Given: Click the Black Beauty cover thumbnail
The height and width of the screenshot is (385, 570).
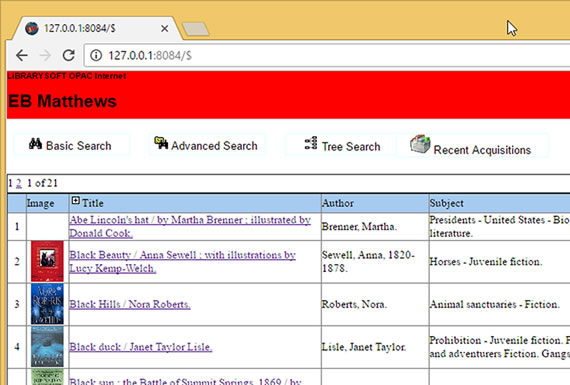Looking at the screenshot, I should [x=47, y=261].
